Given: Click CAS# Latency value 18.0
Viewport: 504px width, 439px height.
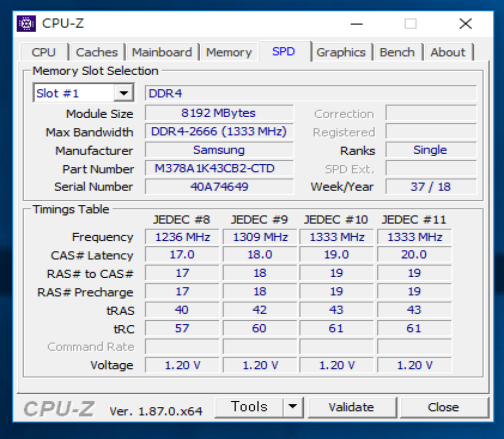Looking at the screenshot, I should [x=260, y=255].
